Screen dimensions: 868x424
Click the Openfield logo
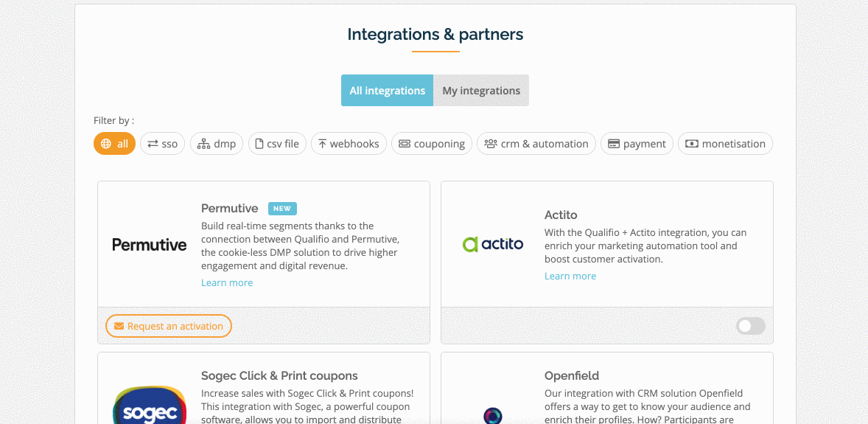(493, 414)
